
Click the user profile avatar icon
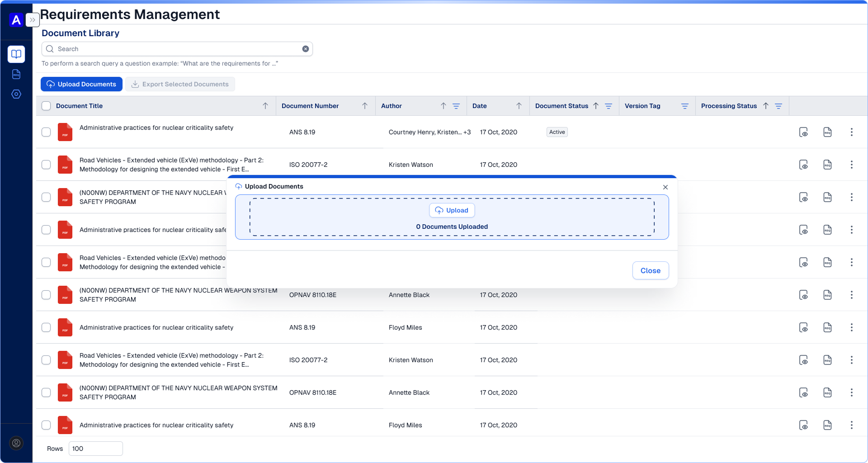pos(16,443)
